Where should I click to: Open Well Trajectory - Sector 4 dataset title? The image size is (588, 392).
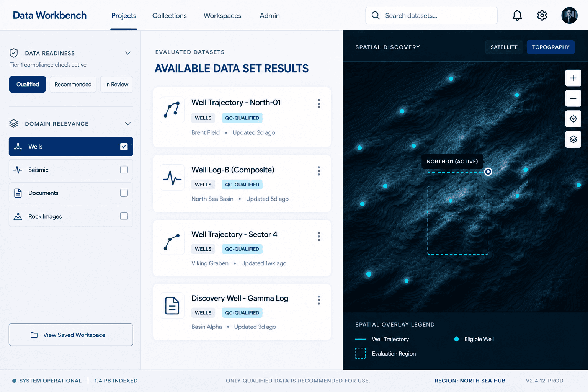coord(234,234)
